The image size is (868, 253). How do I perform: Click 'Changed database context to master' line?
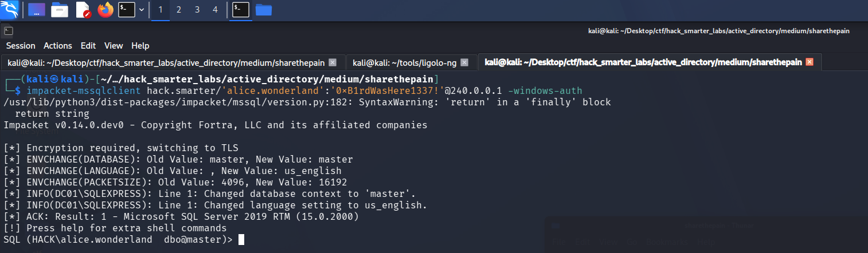[210, 193]
